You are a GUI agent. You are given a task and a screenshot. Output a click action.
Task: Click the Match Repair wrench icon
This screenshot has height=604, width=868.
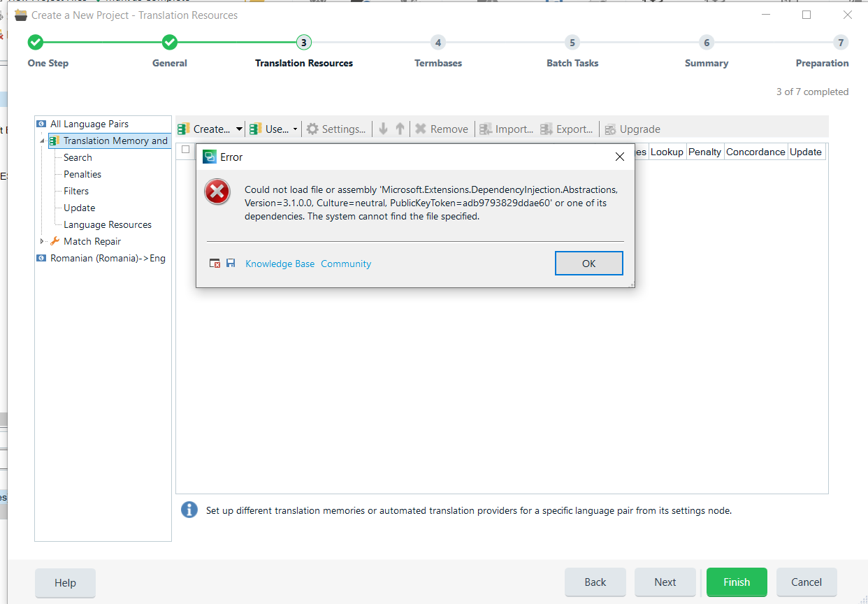point(55,241)
